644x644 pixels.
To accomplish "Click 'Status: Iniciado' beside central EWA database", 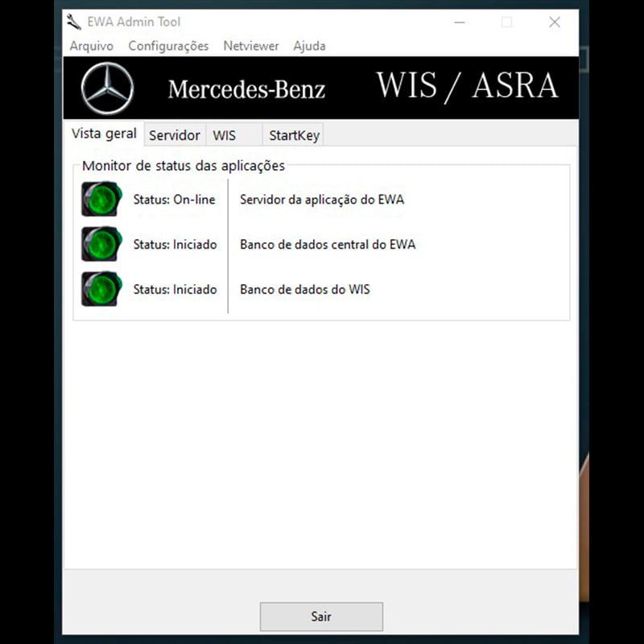I will click(x=175, y=245).
